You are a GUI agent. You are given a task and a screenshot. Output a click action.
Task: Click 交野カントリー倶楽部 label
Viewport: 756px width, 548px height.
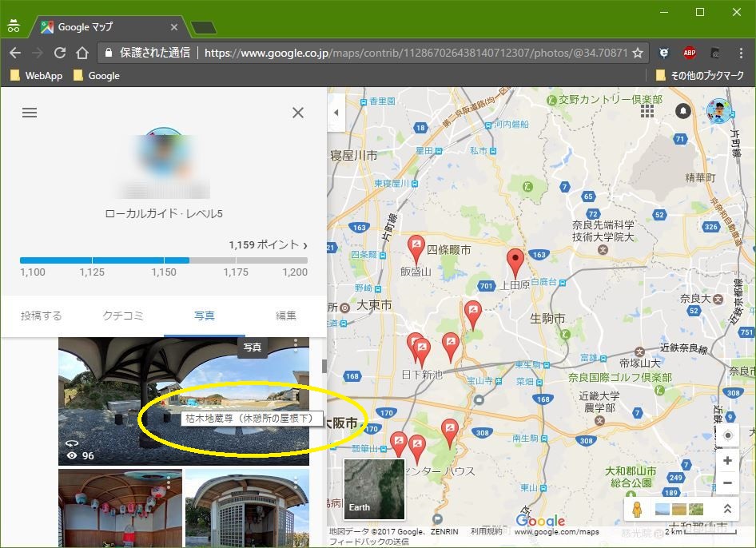coord(611,99)
